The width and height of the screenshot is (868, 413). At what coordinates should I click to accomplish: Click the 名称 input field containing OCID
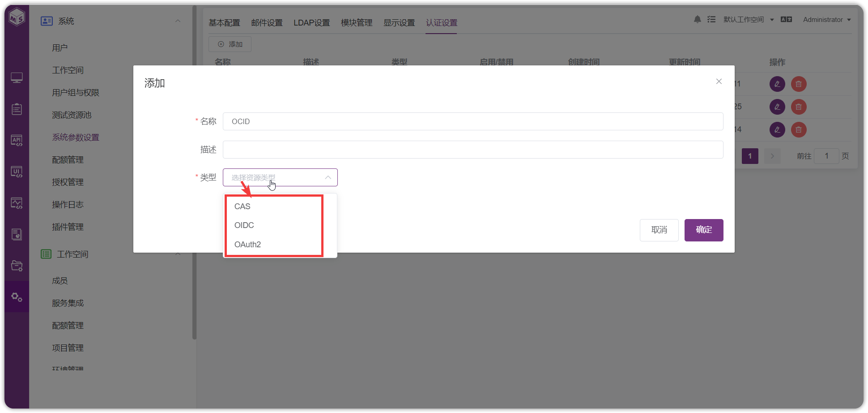click(x=473, y=121)
